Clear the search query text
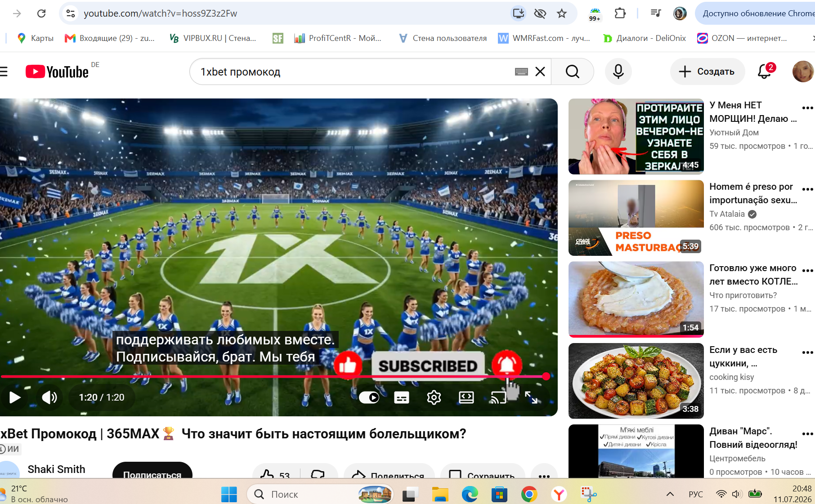The image size is (815, 504). click(x=540, y=71)
